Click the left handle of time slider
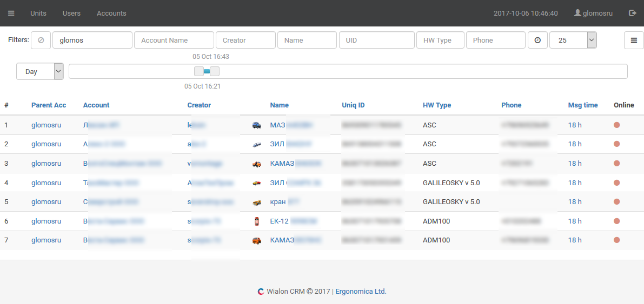 [x=199, y=71]
